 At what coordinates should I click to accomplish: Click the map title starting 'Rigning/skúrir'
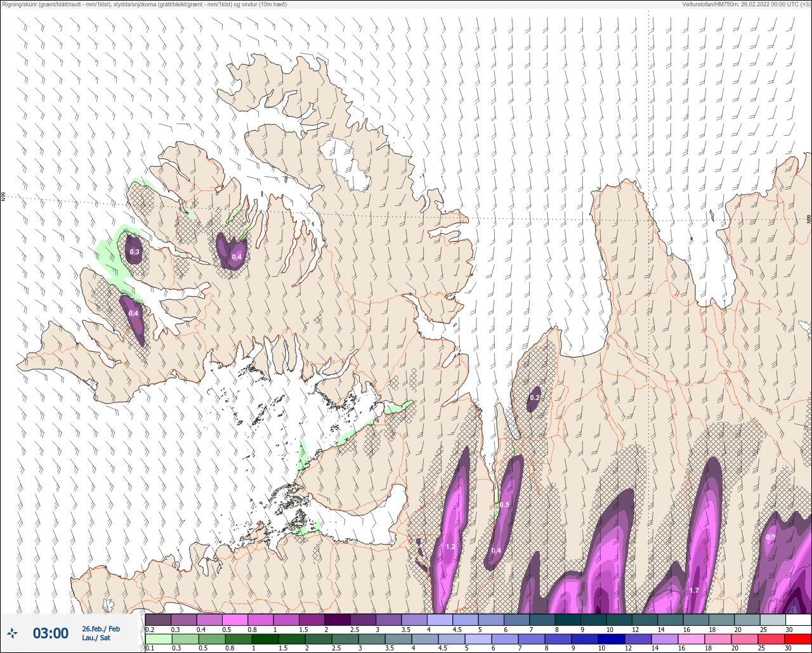145,4
